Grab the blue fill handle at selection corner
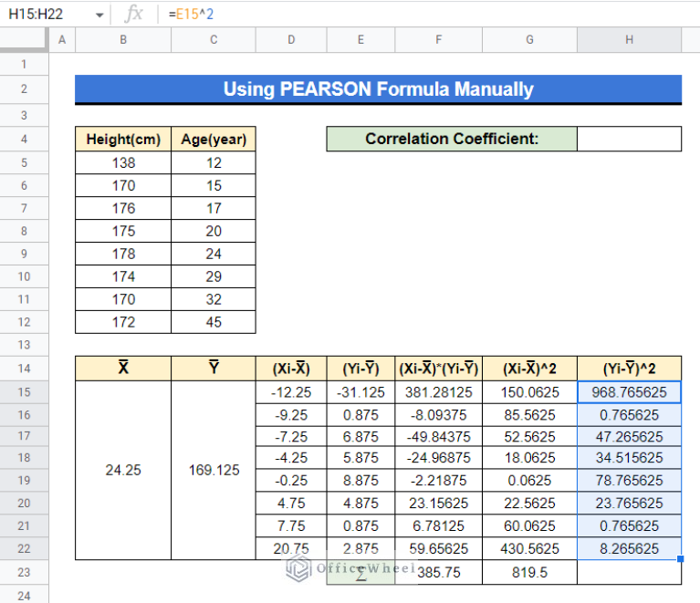This screenshot has width=700, height=603. 680,559
